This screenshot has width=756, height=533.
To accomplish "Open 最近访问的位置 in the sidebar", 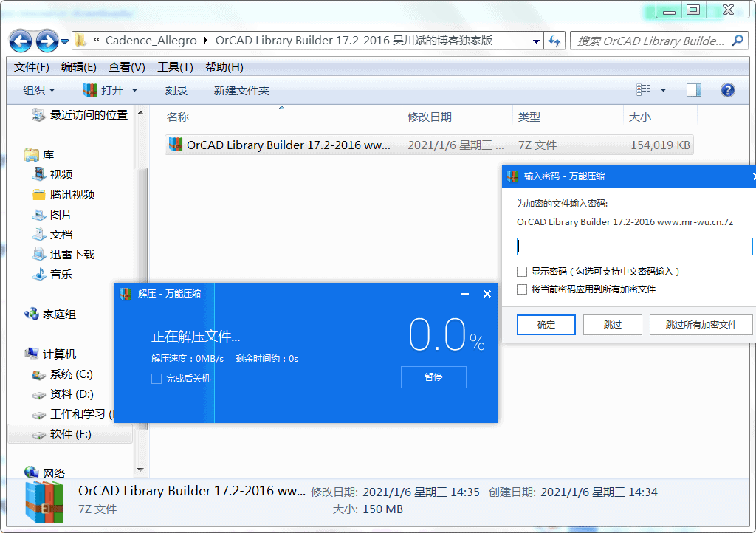I will point(81,115).
